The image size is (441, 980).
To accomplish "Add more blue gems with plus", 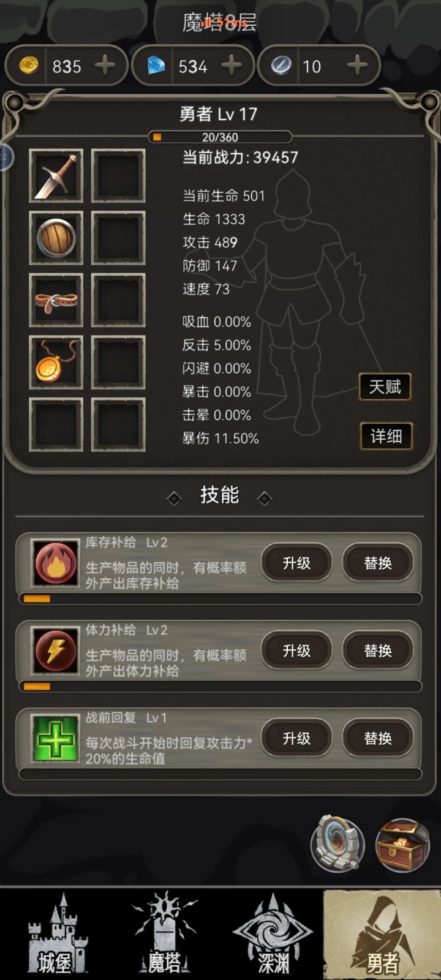I will click(x=231, y=65).
